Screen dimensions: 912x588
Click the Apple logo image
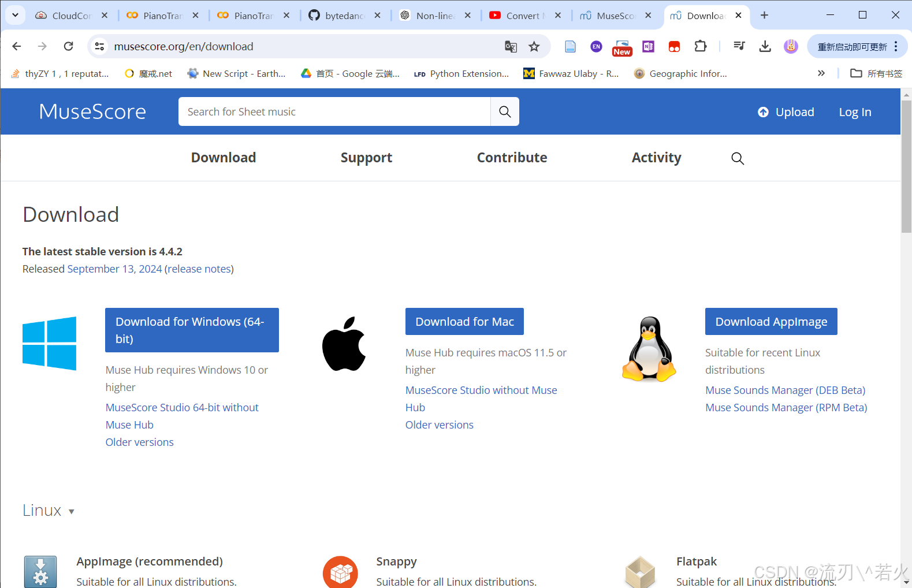[x=344, y=344]
